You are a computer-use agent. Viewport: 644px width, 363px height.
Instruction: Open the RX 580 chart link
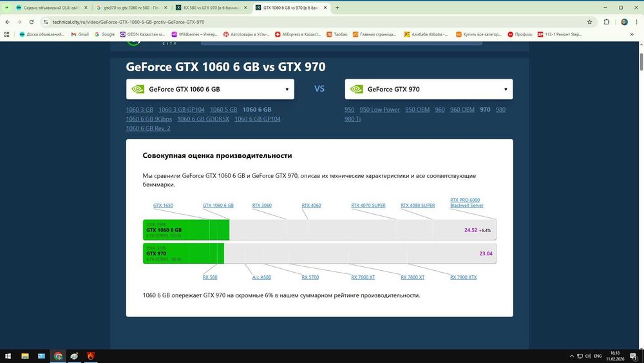tap(210, 277)
